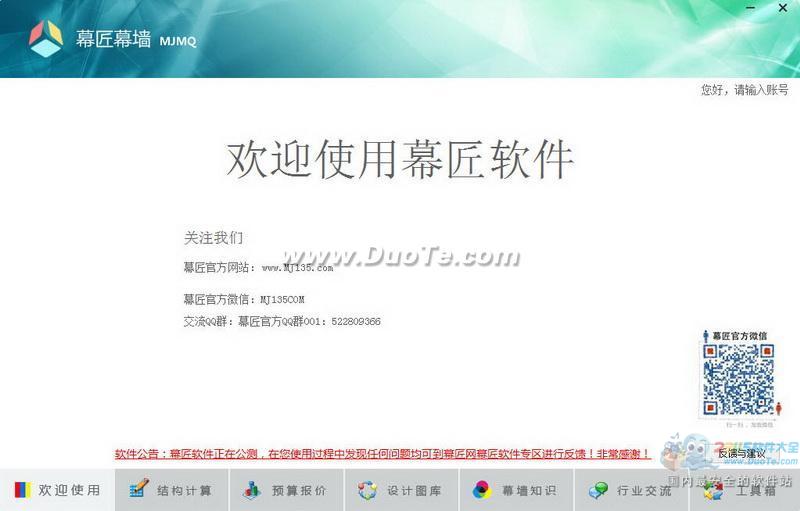Go to the 设计图库 tab
The image size is (800, 511).
pyautogui.click(x=402, y=490)
